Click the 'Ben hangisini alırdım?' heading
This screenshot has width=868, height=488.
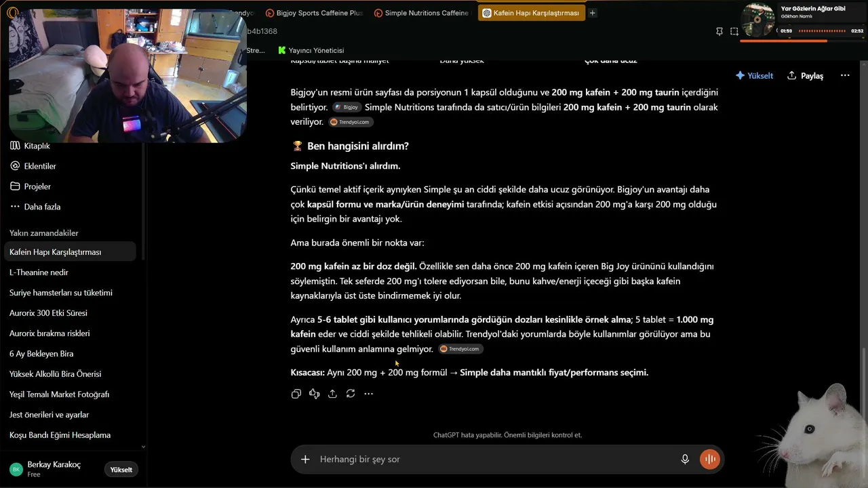click(358, 146)
